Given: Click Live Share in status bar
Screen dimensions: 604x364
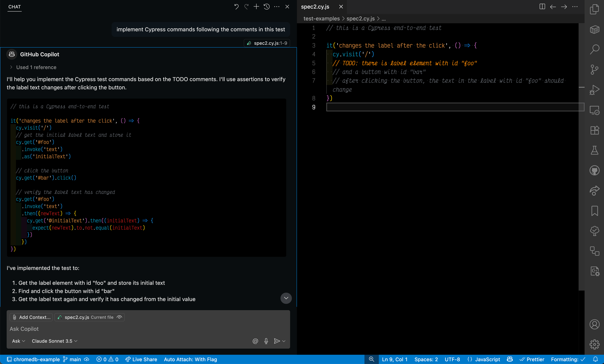Looking at the screenshot, I should (141, 359).
